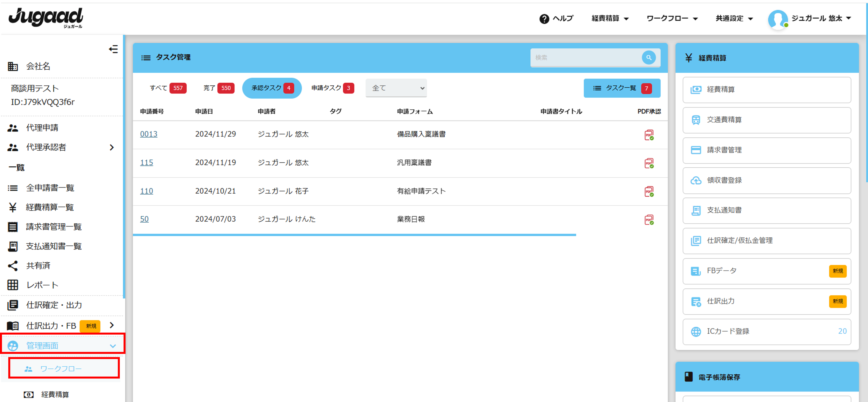Image resolution: width=868 pixels, height=402 pixels.
Task: Click the 経費精算 panel button
Action: tap(767, 90)
